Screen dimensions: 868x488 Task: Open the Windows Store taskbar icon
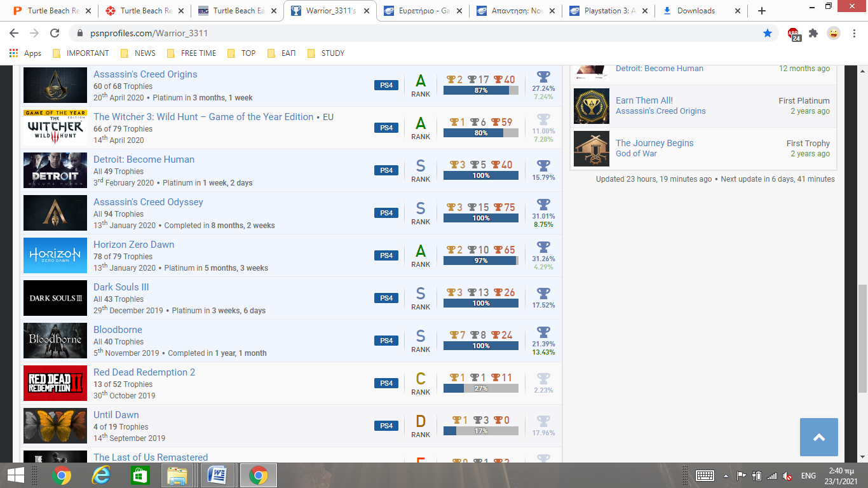(x=139, y=475)
